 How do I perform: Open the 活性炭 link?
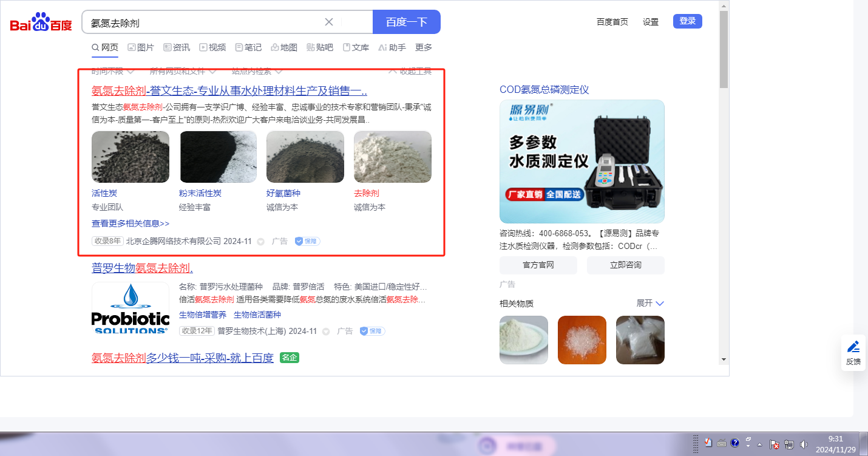[x=104, y=193]
